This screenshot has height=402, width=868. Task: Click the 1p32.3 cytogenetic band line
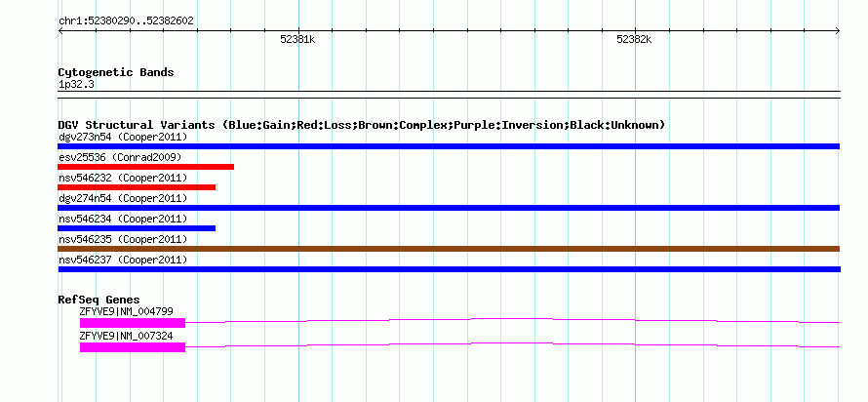coord(449,95)
